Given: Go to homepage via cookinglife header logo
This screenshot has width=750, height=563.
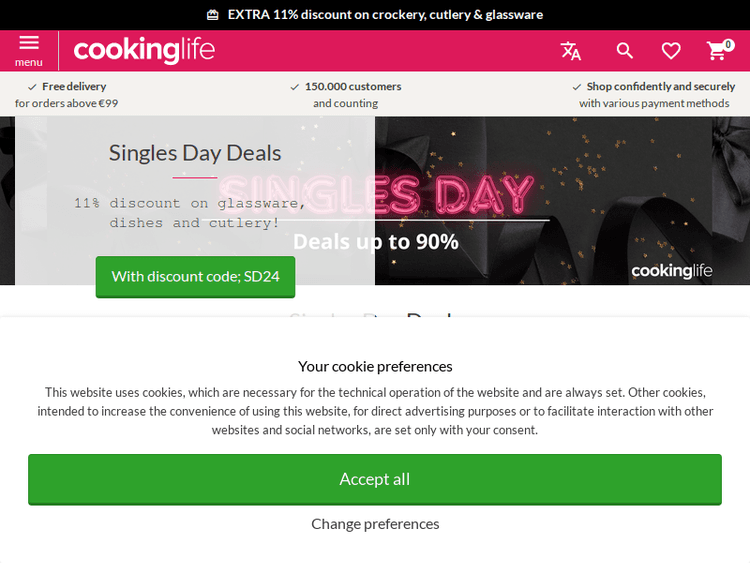Looking at the screenshot, I should (144, 49).
